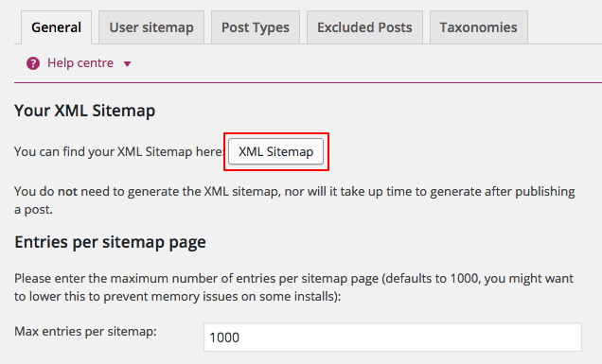The height and width of the screenshot is (364, 602).
Task: Select the Post Types tab
Action: pos(256,27)
